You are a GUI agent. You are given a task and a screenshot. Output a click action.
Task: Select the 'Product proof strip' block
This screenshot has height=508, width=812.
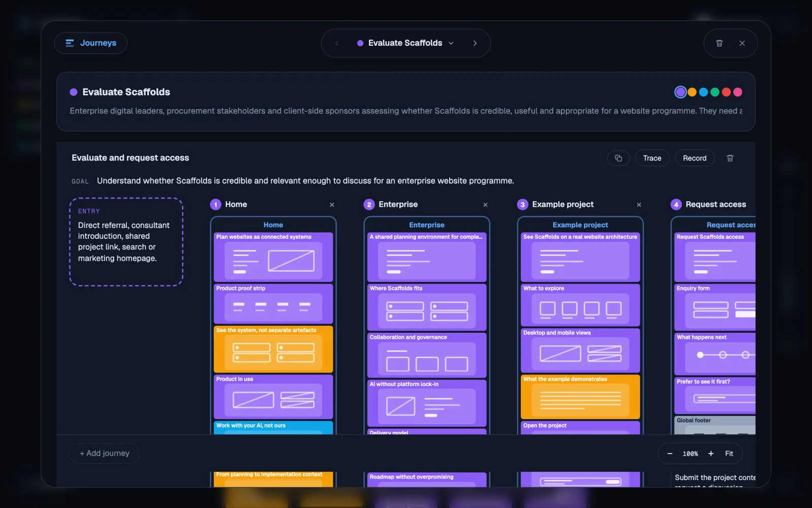coord(274,304)
